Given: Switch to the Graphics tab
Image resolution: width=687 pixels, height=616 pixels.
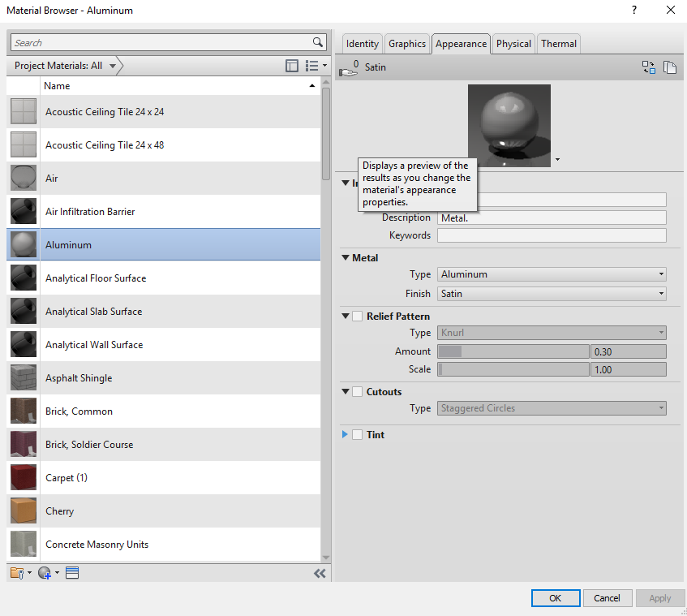Looking at the screenshot, I should point(406,44).
